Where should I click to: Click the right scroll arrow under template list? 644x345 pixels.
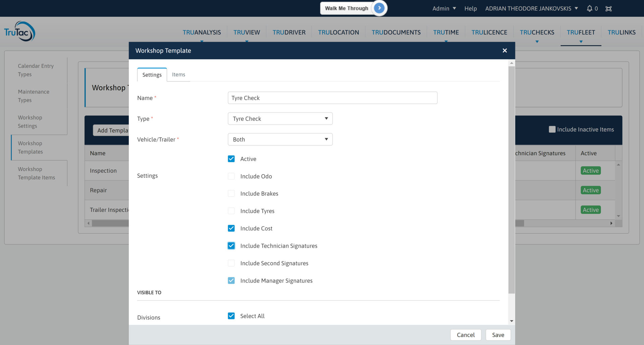tap(611, 223)
